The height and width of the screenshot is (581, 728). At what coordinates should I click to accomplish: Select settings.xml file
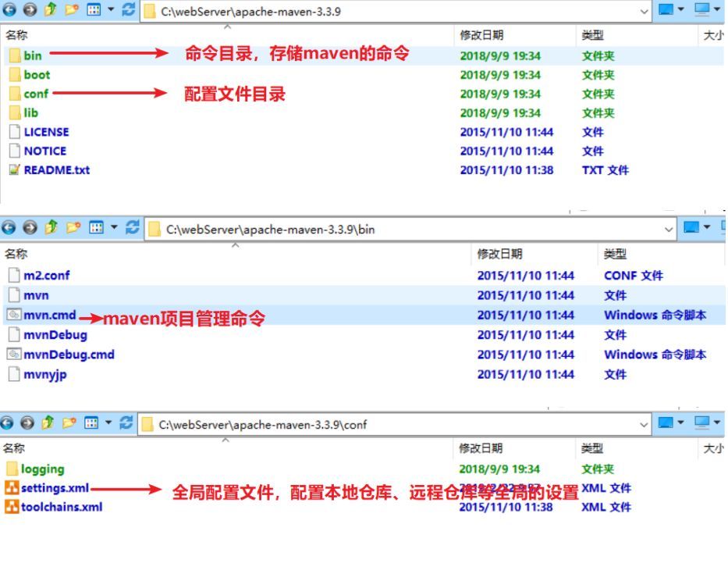[47, 488]
